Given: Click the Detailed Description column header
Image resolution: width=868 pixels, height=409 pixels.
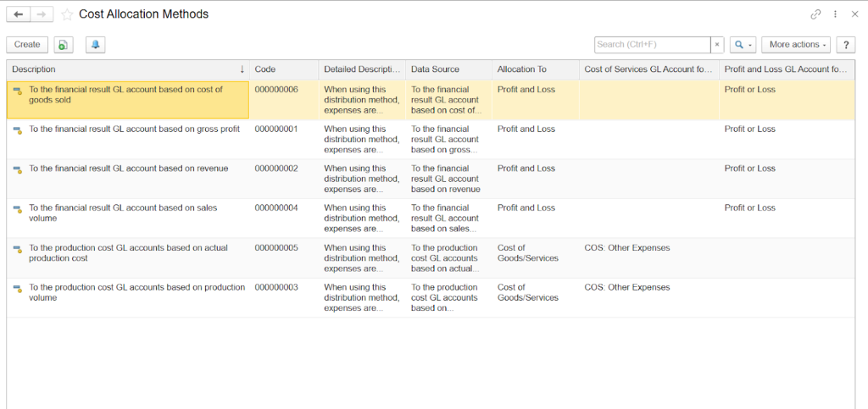Looking at the screenshot, I should pos(362,69).
